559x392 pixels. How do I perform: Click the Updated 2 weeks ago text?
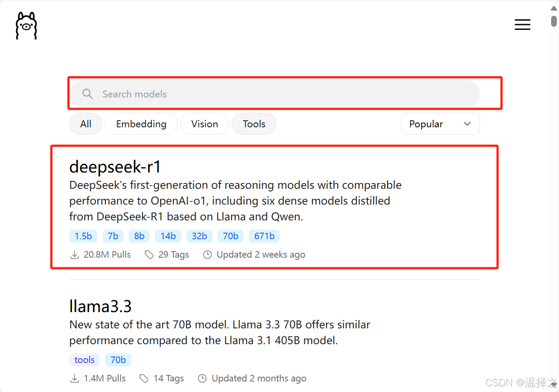coord(261,255)
